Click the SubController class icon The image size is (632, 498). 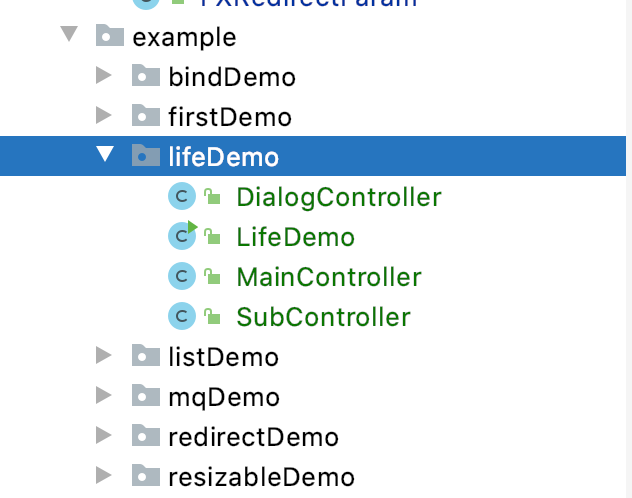coord(181,317)
